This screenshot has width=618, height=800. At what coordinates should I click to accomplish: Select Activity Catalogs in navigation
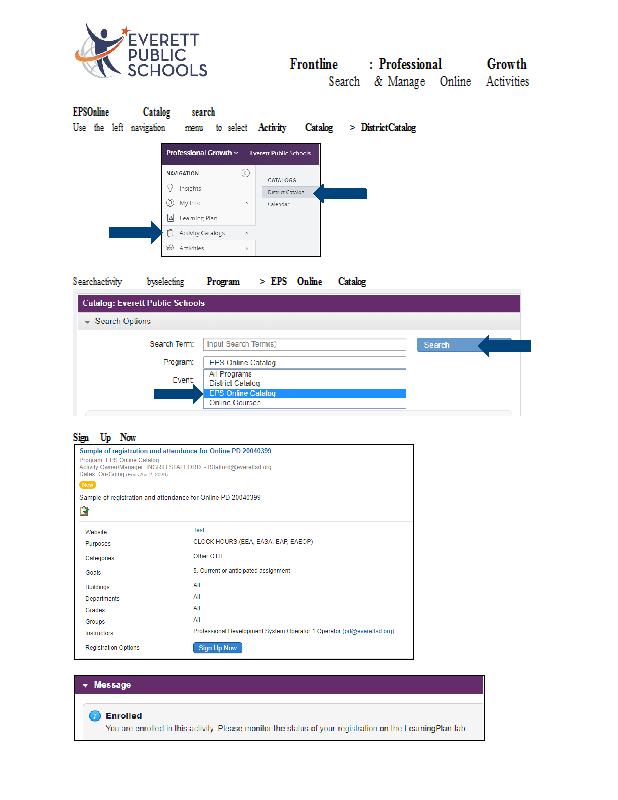click(202, 233)
